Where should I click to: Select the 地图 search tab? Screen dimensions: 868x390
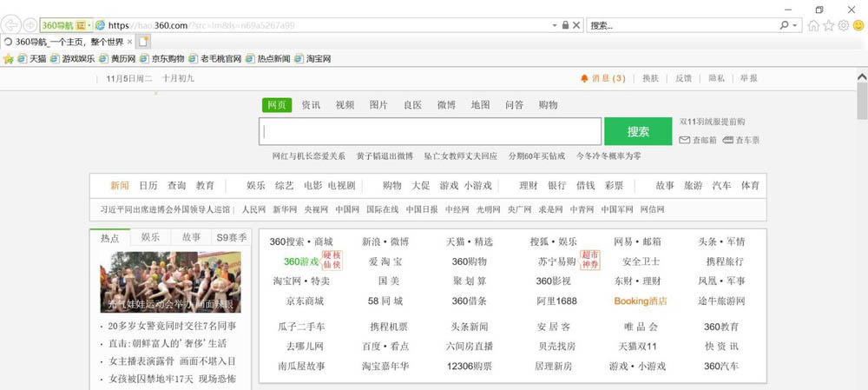[x=481, y=105]
